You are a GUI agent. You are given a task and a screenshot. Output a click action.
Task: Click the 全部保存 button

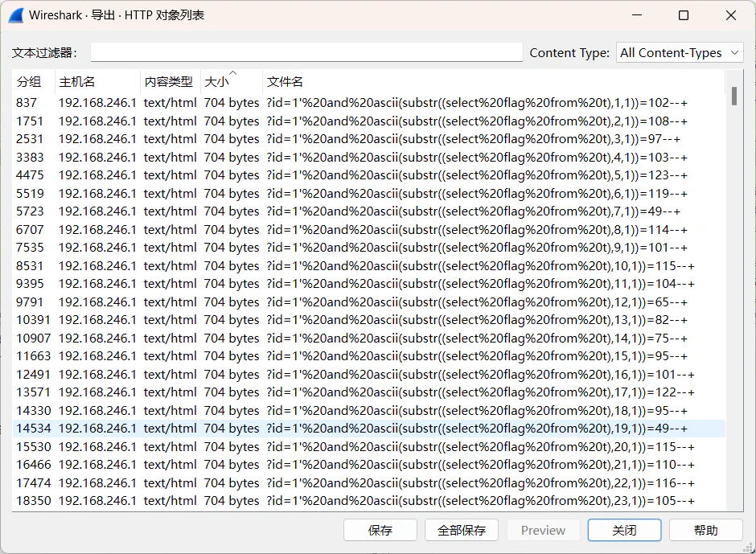click(x=462, y=531)
